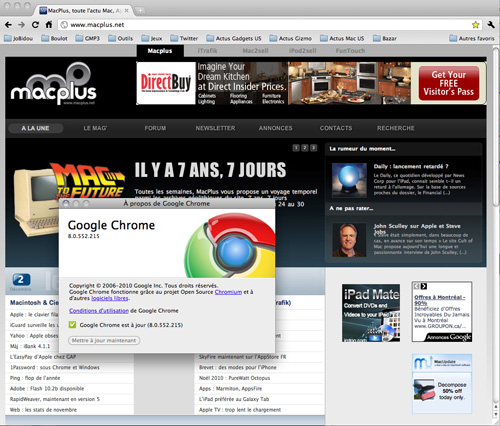The width and height of the screenshot is (500, 426).
Task: Open Conditions d'utilisation link
Action: tap(99, 311)
